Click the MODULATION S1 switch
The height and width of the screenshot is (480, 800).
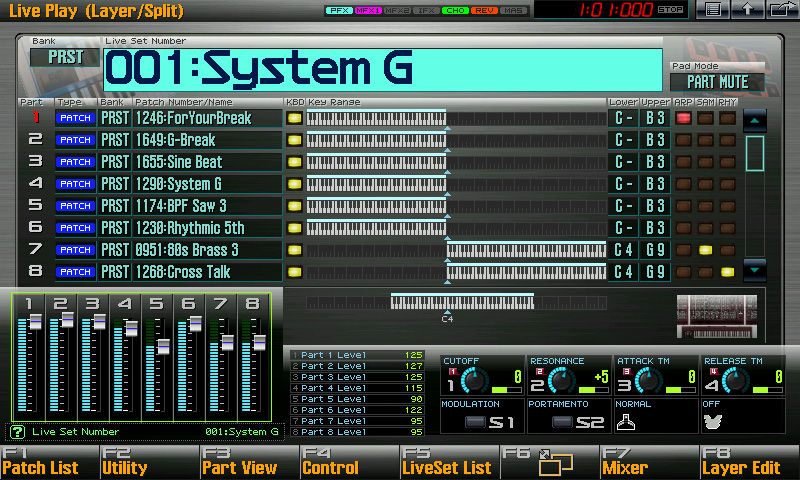point(474,422)
